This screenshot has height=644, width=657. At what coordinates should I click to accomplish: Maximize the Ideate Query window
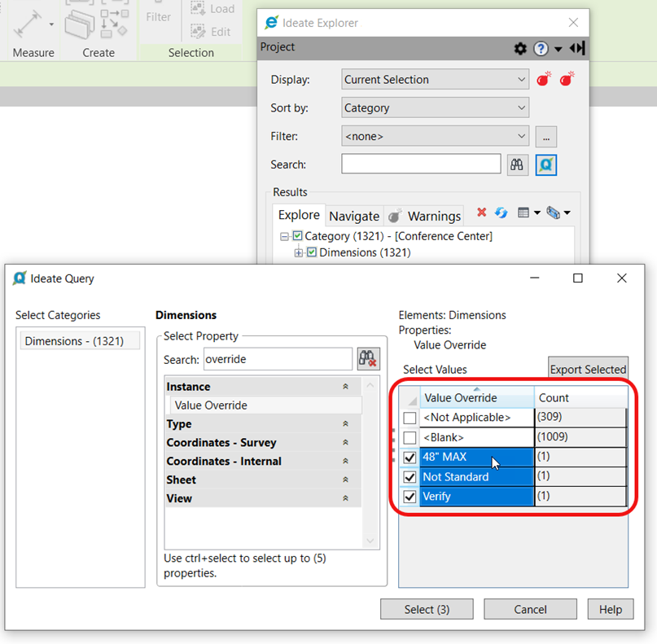(x=578, y=278)
